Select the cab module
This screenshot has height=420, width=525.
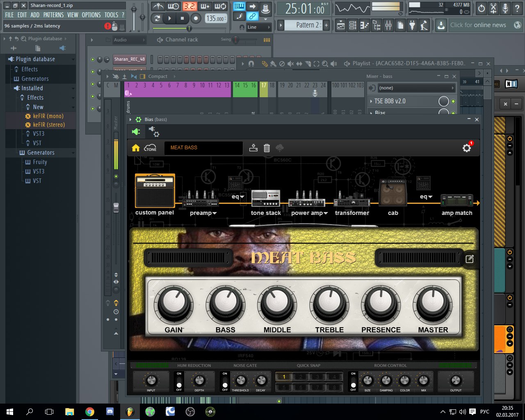click(x=393, y=193)
